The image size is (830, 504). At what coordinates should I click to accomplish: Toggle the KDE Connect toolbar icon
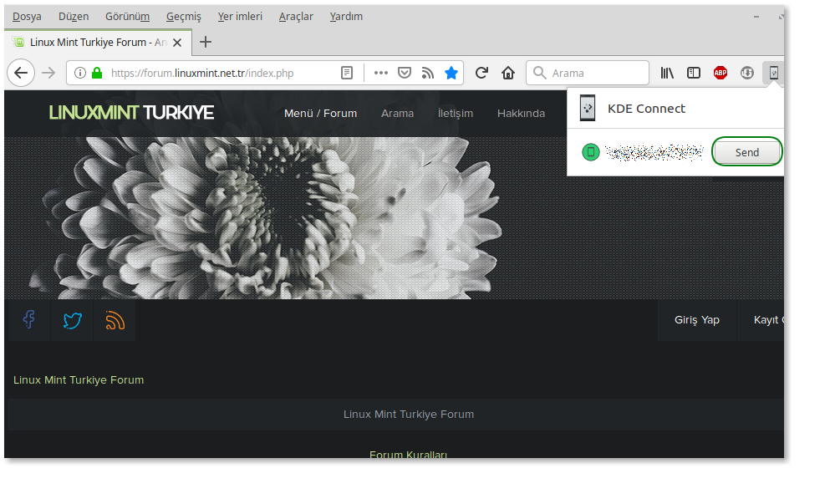tap(773, 73)
